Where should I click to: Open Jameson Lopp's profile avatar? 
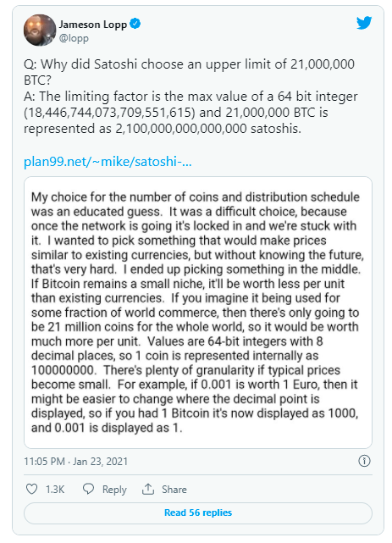(40, 30)
